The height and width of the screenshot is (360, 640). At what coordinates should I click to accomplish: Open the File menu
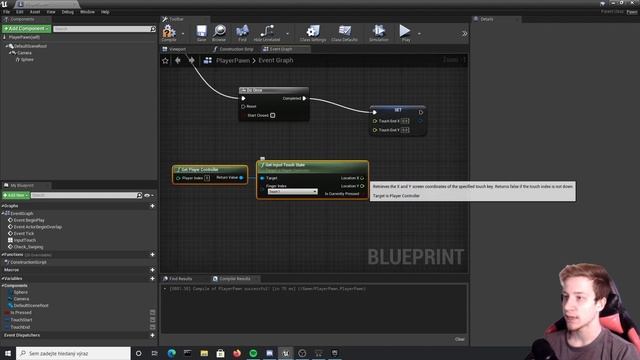[x=7, y=12]
